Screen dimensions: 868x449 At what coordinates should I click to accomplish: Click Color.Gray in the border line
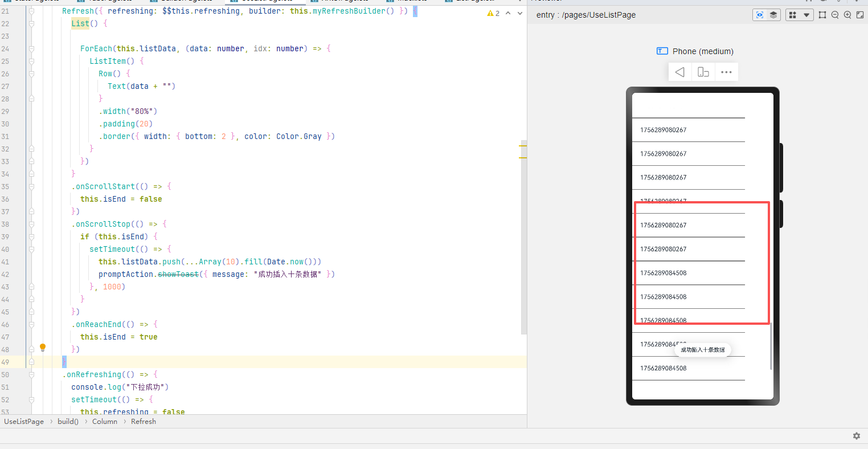tap(299, 137)
